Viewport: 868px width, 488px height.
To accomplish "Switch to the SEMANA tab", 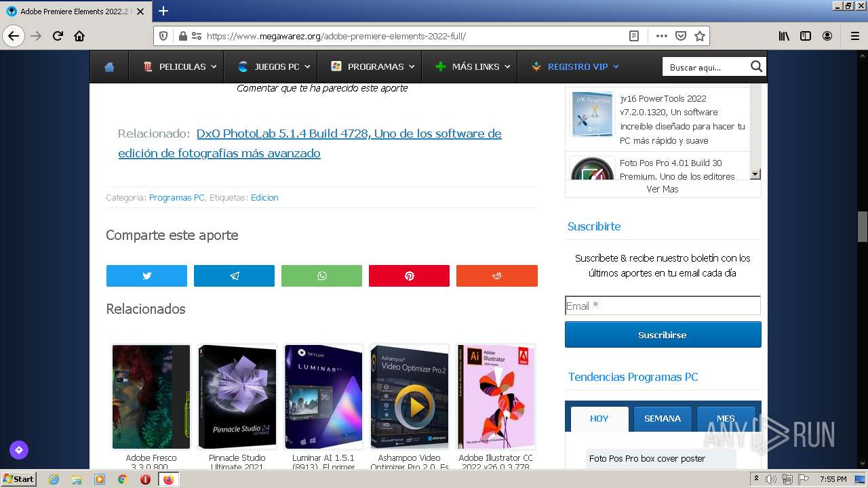I will point(663,418).
